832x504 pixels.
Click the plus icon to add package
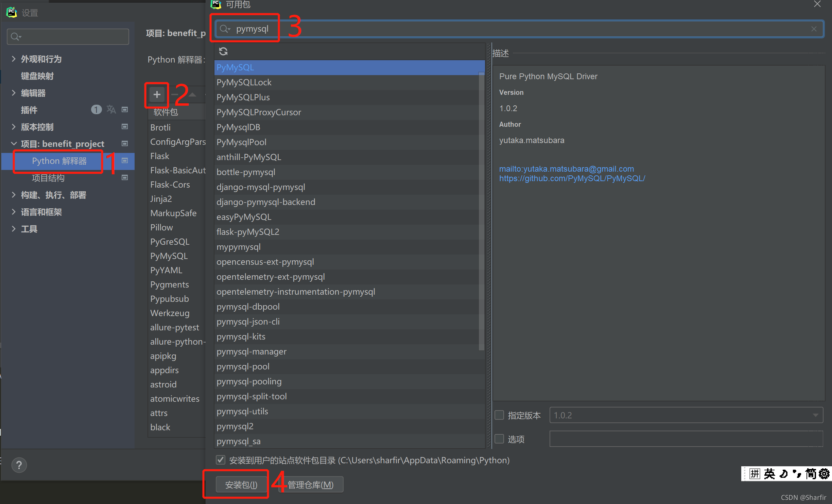pos(157,94)
